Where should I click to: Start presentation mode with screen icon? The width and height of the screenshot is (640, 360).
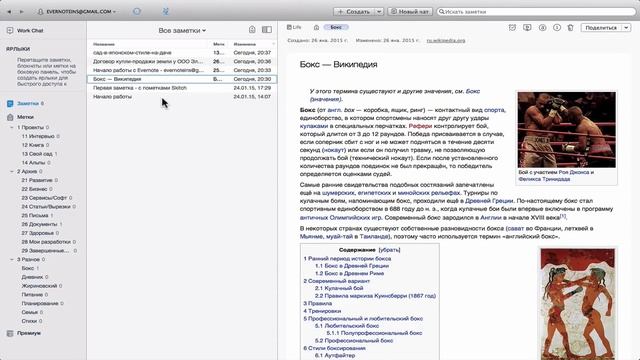pos(527,28)
